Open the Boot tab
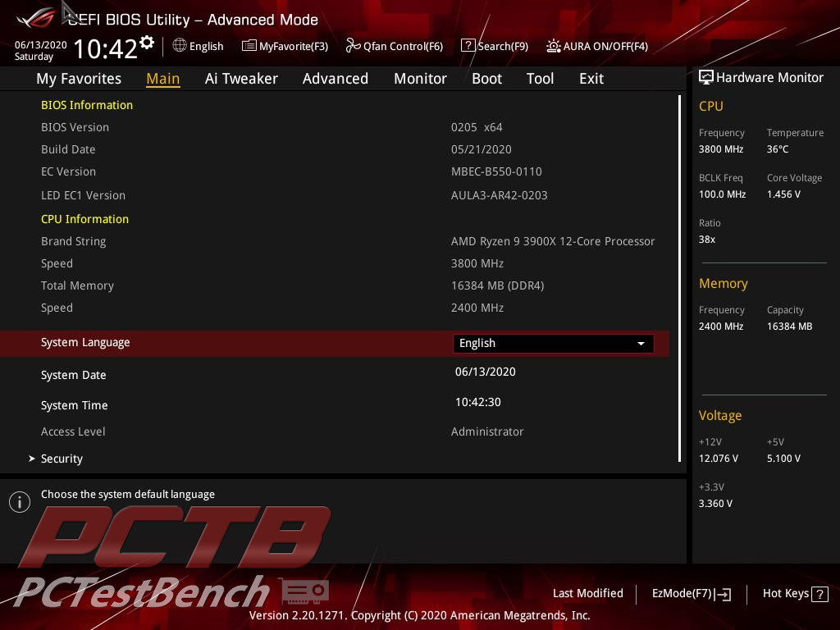This screenshot has height=630, width=840. 486,79
